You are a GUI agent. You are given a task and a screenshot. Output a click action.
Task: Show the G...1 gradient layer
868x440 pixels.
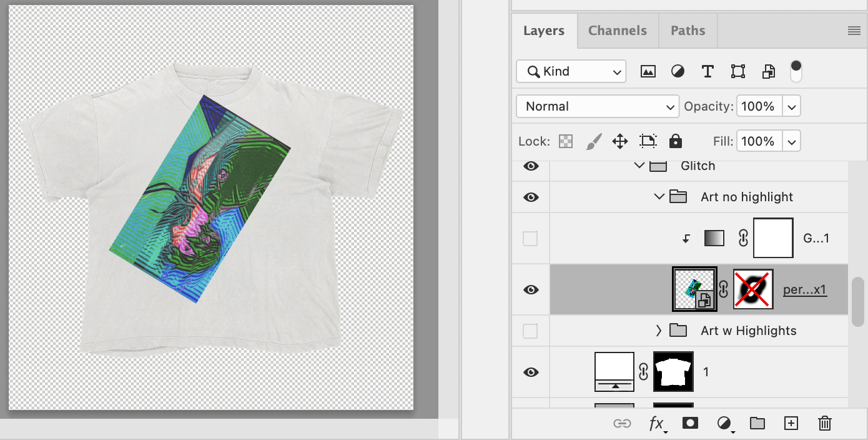[x=530, y=238]
